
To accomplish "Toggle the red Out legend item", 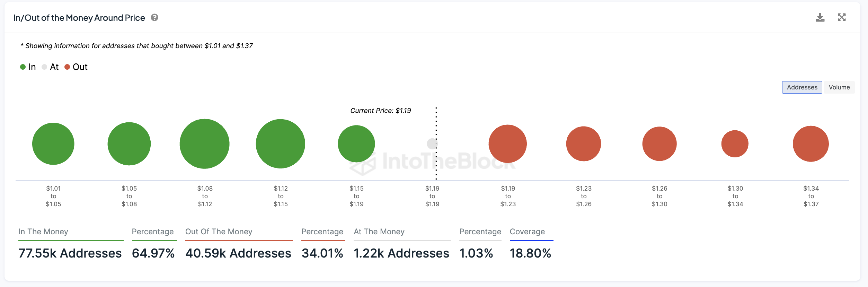I will pyautogui.click(x=76, y=67).
